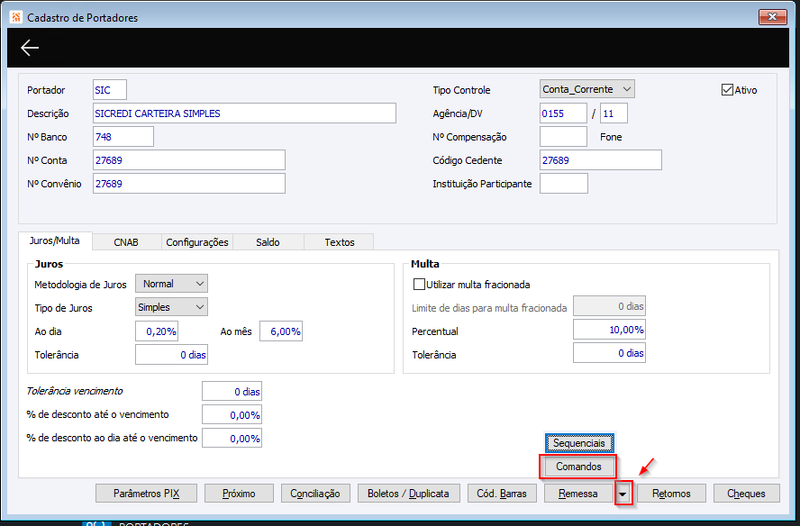Click the Tolerância vencimento field
Viewport: 800px width, 526px height.
[232, 391]
